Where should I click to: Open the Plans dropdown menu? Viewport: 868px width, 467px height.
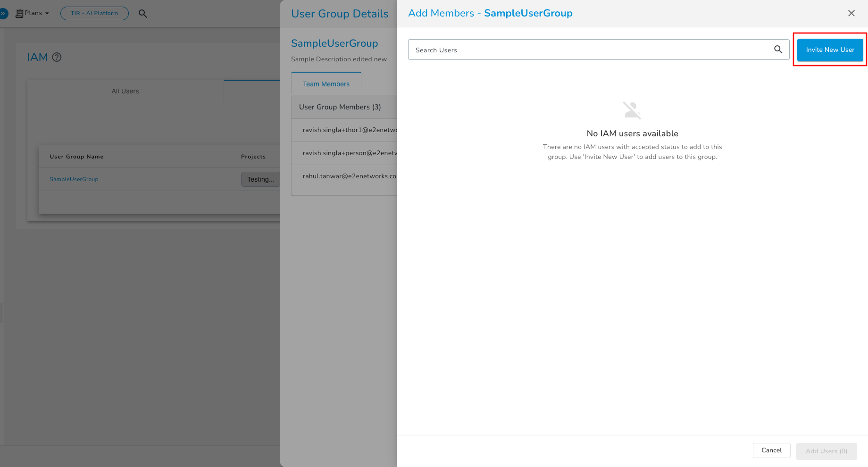(x=37, y=13)
